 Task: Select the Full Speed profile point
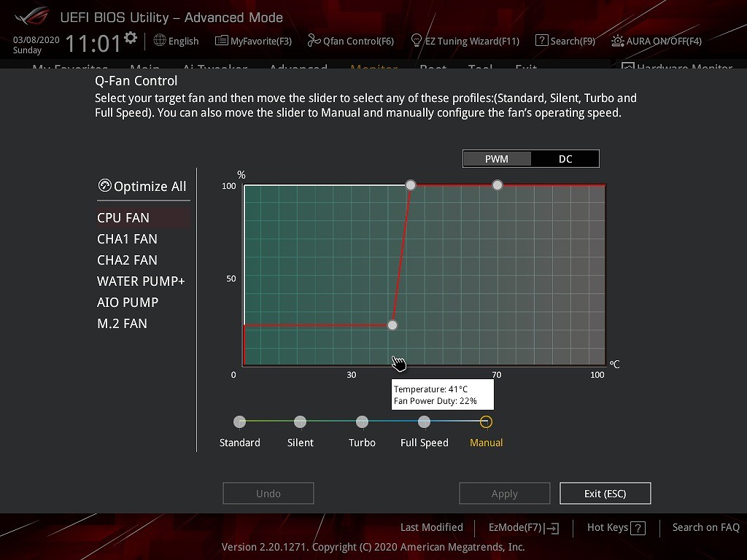[x=424, y=421]
